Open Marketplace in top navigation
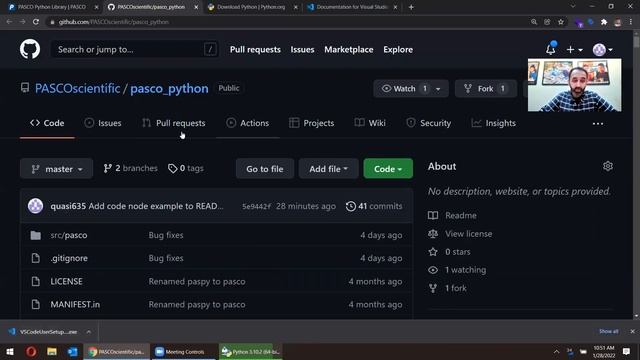The image size is (640, 360). coord(349,49)
